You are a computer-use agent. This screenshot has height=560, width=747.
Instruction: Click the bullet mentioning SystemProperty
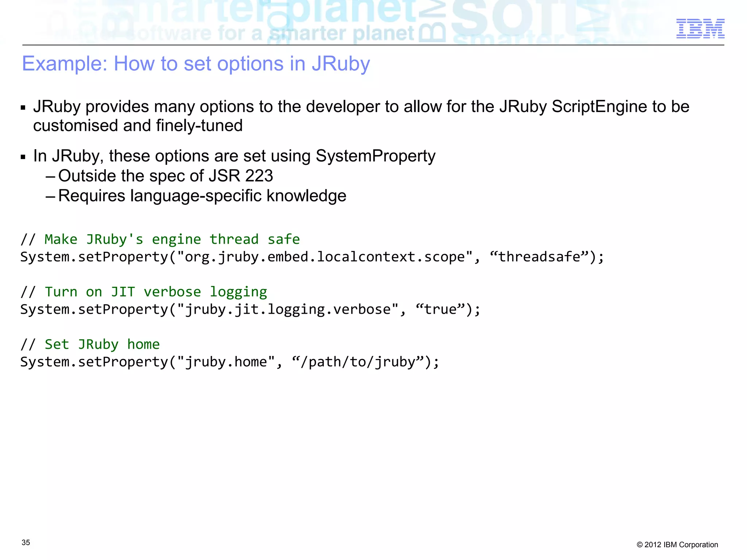tap(234, 156)
